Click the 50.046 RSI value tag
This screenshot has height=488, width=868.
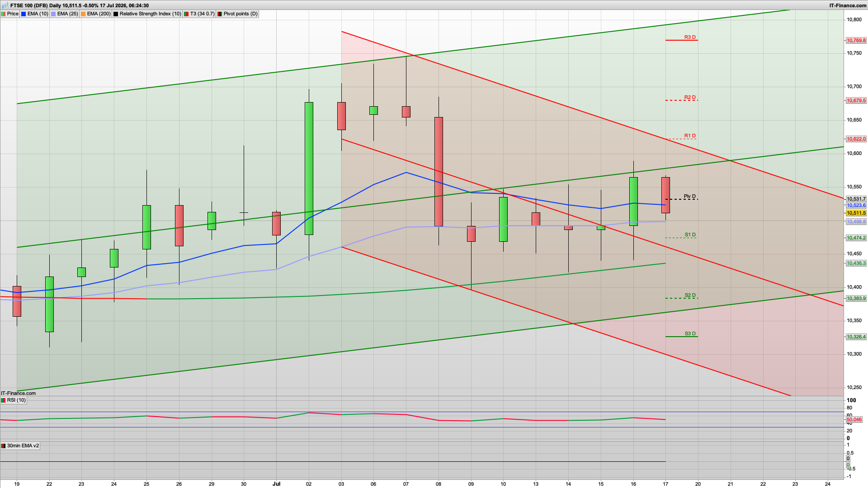pos(854,420)
